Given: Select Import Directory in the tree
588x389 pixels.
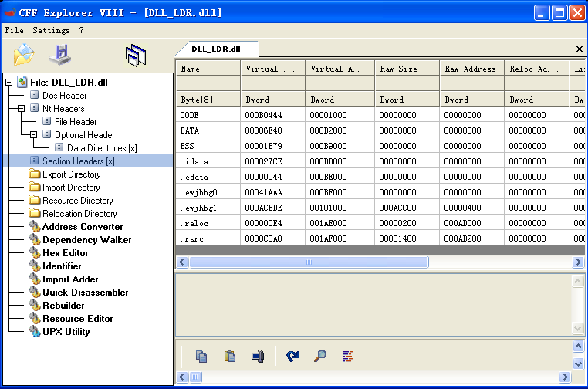Looking at the screenshot, I should coord(71,188).
